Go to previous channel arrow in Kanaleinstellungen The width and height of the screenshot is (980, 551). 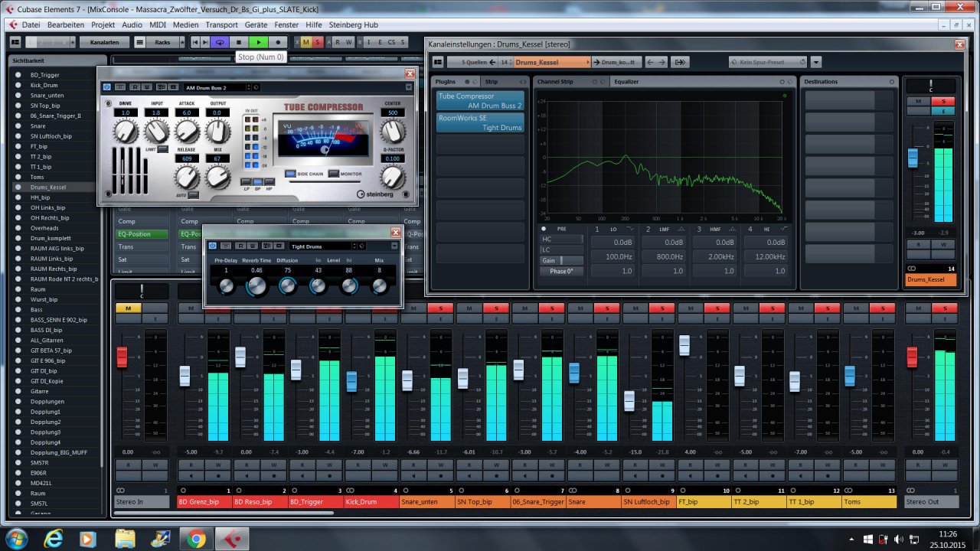[x=649, y=62]
